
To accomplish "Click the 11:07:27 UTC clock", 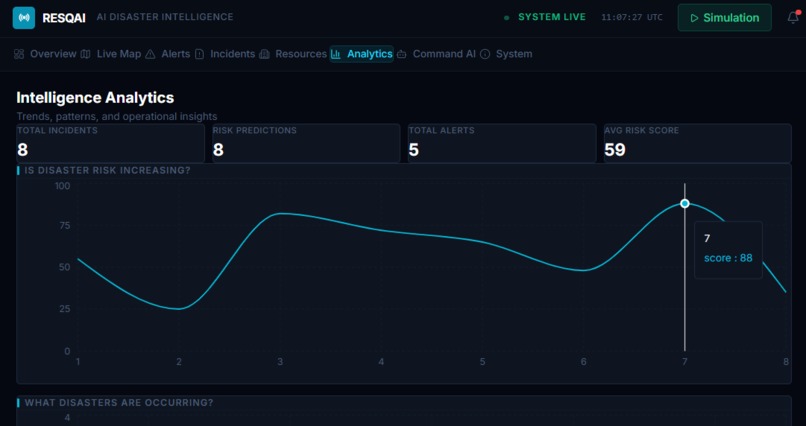I will (632, 17).
